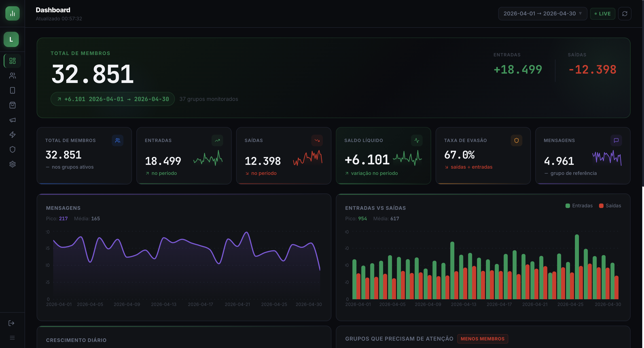Open the megaphone campaigns icon in sidebar
The height and width of the screenshot is (348, 644).
(x=12, y=120)
